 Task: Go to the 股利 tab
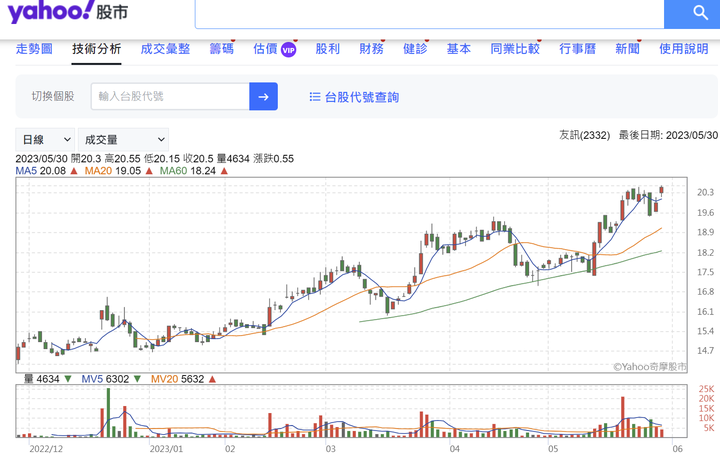[327, 49]
